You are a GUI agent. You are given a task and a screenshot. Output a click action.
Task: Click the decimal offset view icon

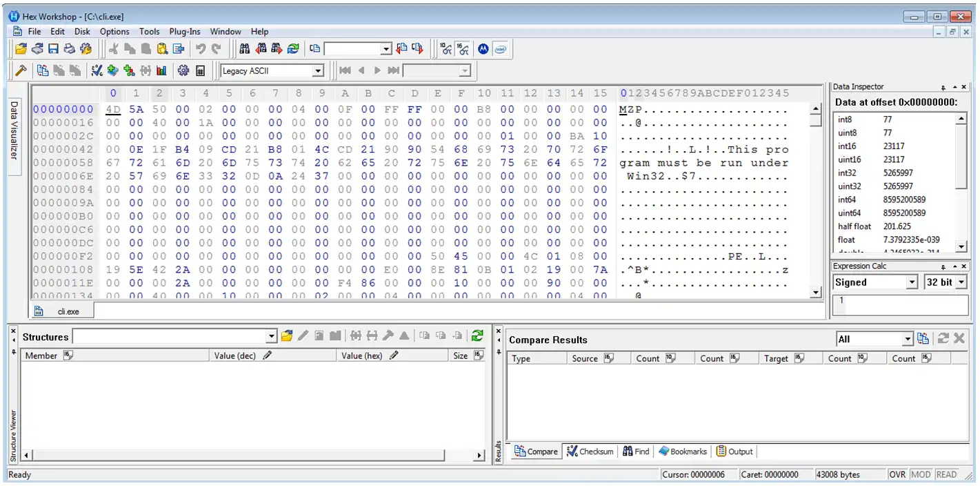pyautogui.click(x=446, y=49)
